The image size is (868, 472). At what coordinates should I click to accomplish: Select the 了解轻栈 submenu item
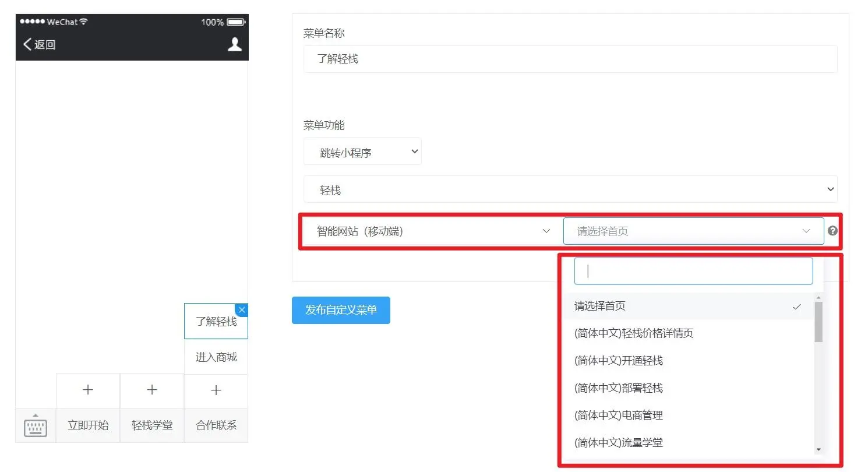tap(216, 321)
